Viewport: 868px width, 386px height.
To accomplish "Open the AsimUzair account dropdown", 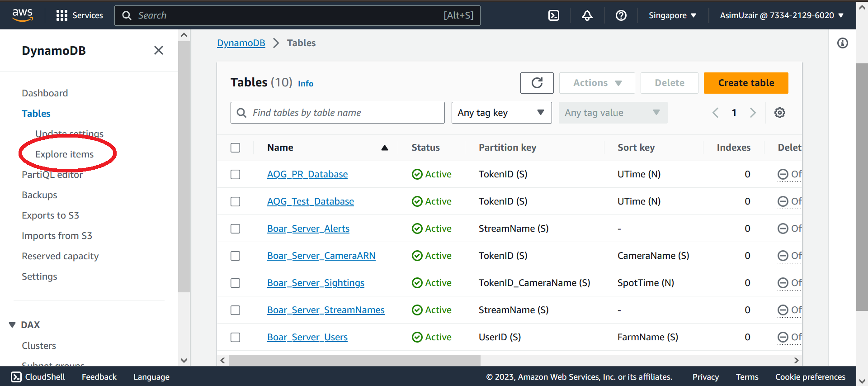I will point(782,15).
